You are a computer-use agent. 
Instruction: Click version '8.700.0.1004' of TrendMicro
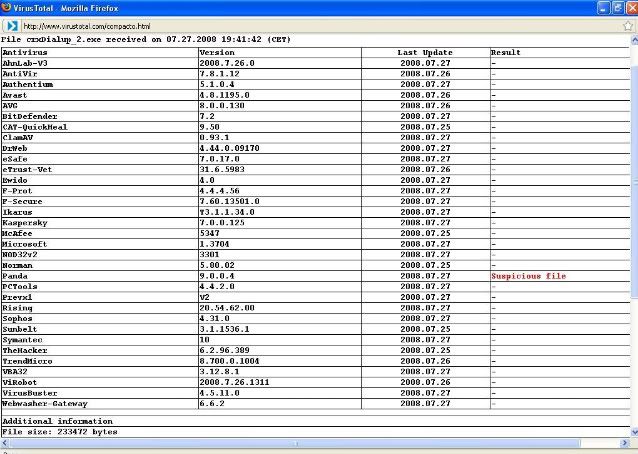point(229,361)
